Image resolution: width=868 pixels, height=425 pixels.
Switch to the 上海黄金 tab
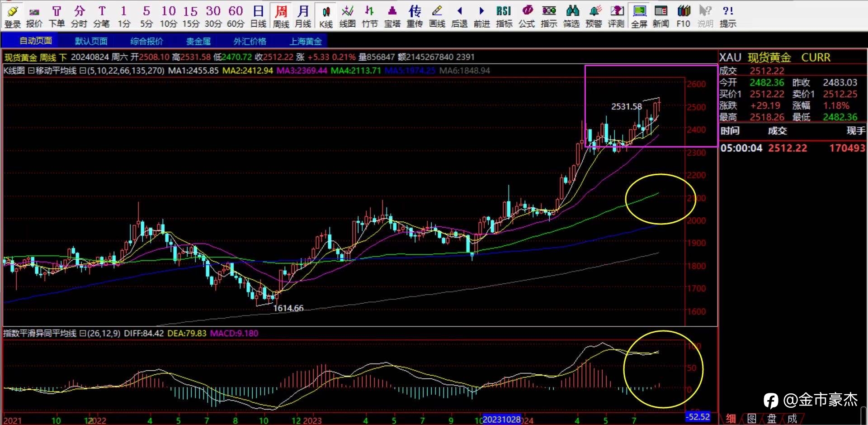point(306,41)
